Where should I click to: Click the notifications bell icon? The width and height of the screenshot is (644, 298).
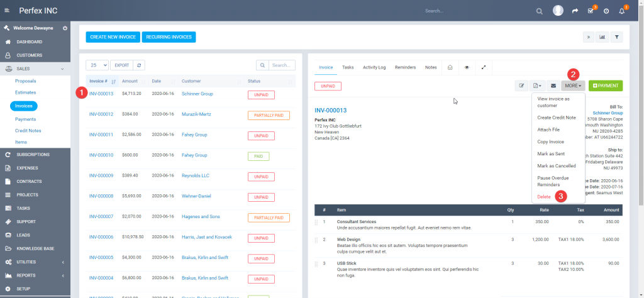pyautogui.click(x=622, y=11)
